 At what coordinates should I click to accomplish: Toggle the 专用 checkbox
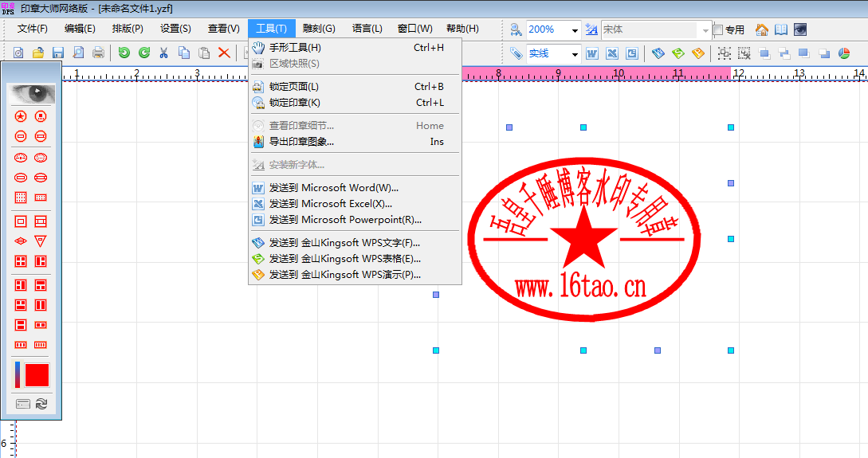click(x=718, y=29)
